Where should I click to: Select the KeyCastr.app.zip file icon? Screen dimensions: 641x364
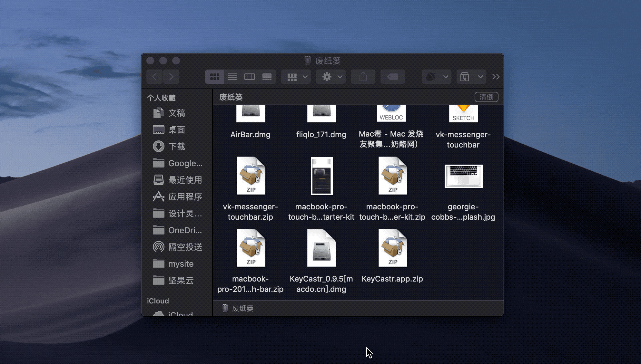coord(392,248)
